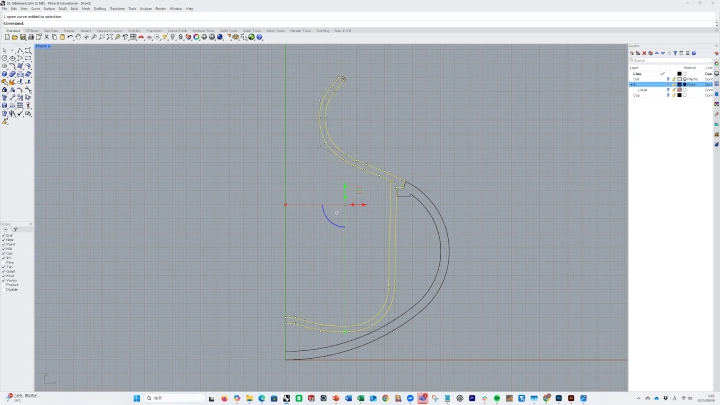Click the taskbar search box

tap(175, 398)
